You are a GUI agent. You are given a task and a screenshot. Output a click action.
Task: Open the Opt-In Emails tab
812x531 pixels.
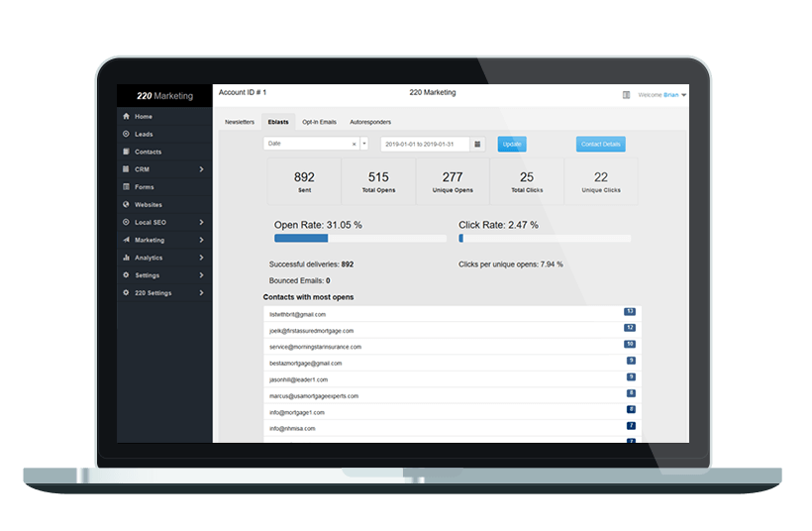tap(319, 122)
